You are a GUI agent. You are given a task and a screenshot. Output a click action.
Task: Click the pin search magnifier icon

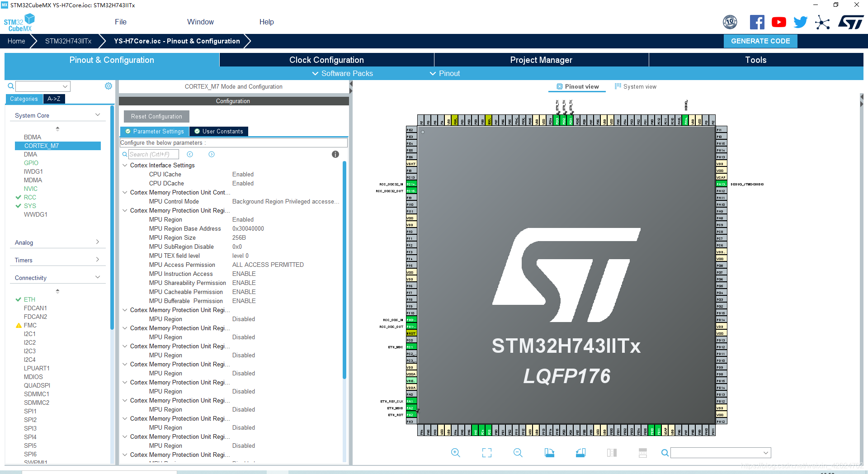pos(665,453)
